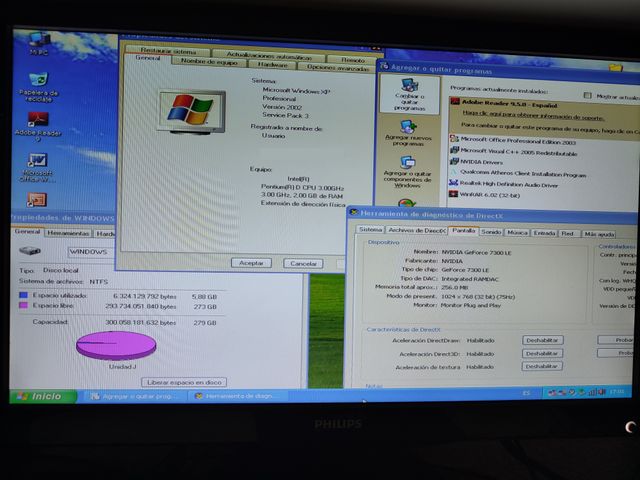This screenshot has height=480, width=640.
Task: Click the system tray volume icon
Action: tap(601, 392)
